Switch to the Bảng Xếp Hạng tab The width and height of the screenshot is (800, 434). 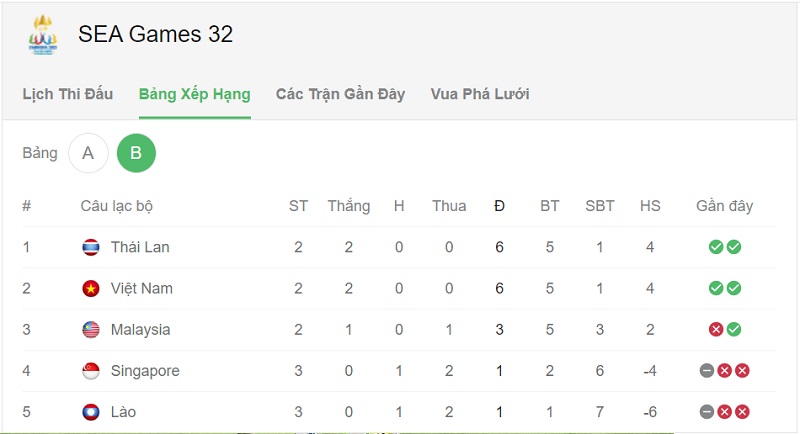194,95
